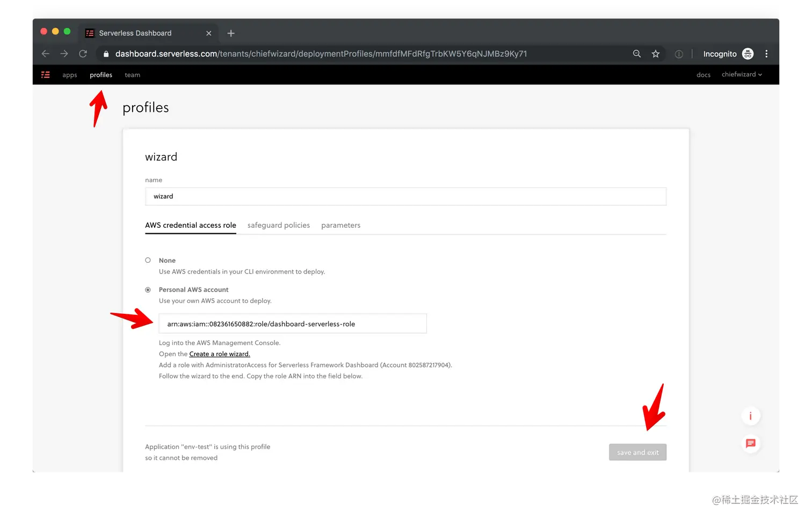The height and width of the screenshot is (519, 812).
Task: Go back with the browser back arrow
Action: click(x=46, y=54)
